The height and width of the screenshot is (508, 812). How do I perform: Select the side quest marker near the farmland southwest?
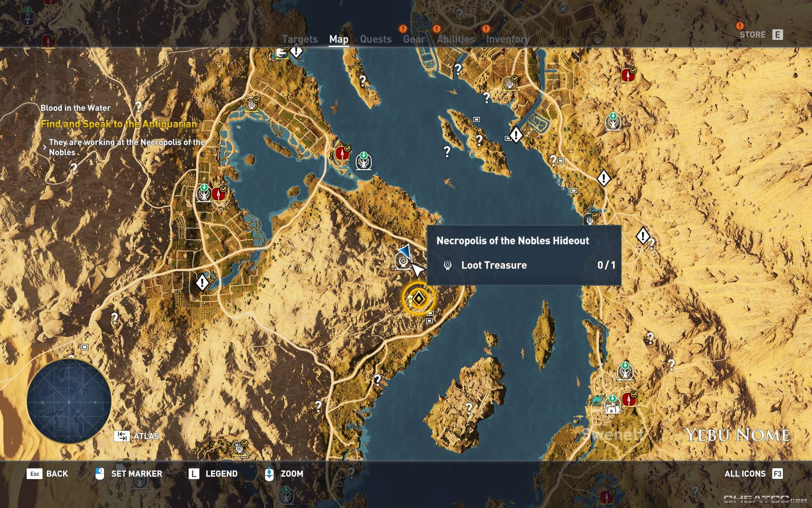tap(202, 282)
